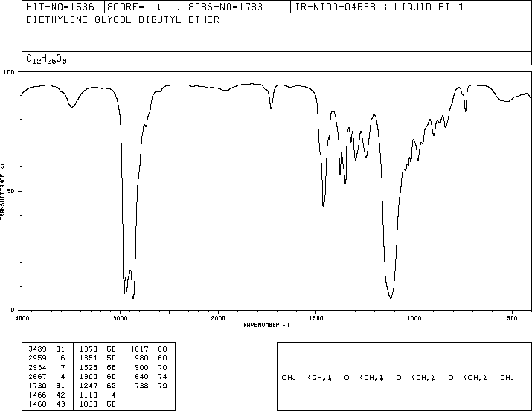Click the 3000 wavenumber axis label
Viewport: 532px width, 411px height.
pyautogui.click(x=120, y=318)
